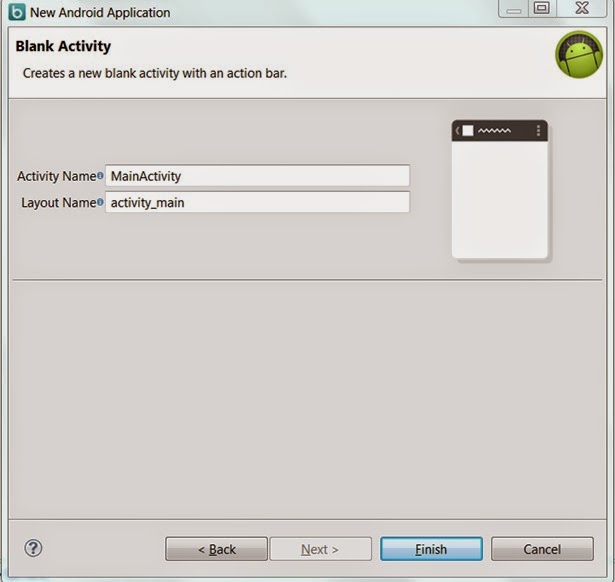Cancel the New Android Application wizard

[542, 549]
